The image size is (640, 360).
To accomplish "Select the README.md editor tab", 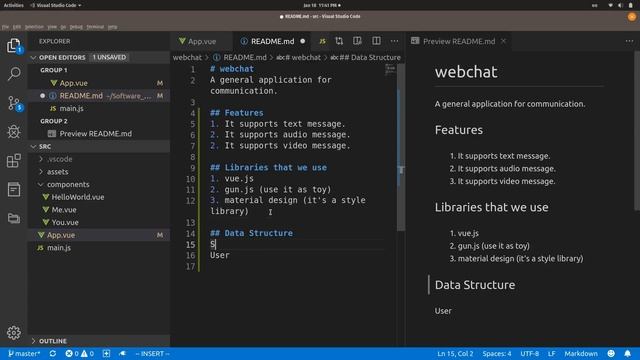I will (x=272, y=41).
